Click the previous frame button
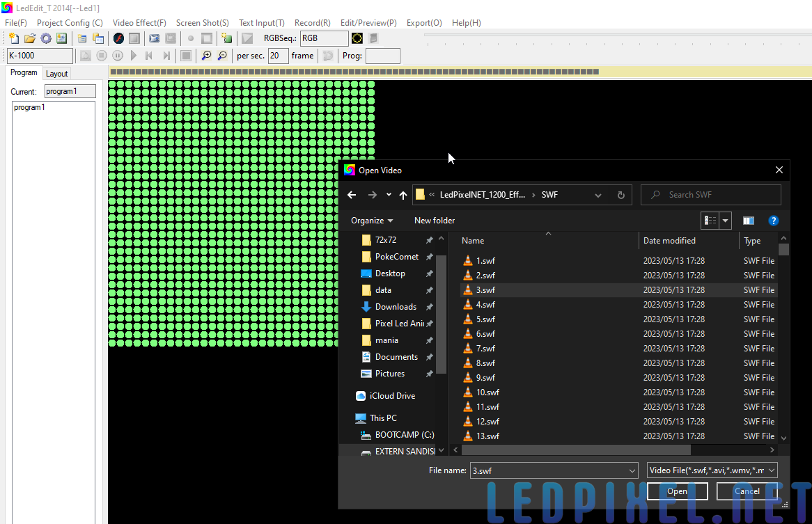 (149, 56)
